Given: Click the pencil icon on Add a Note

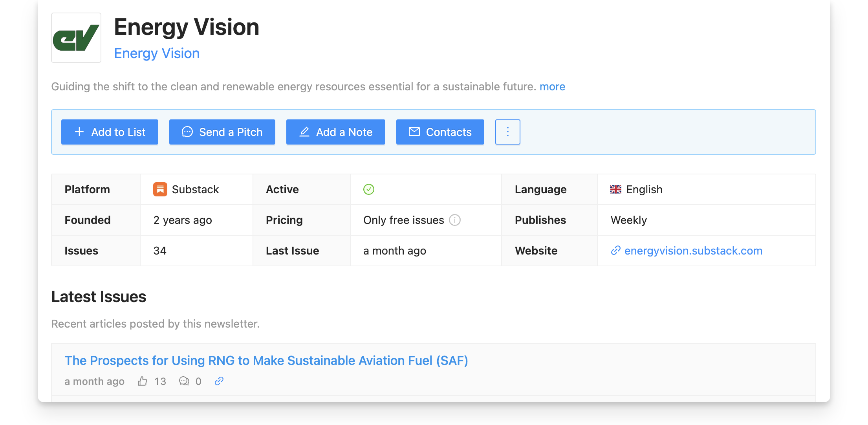Looking at the screenshot, I should point(304,132).
